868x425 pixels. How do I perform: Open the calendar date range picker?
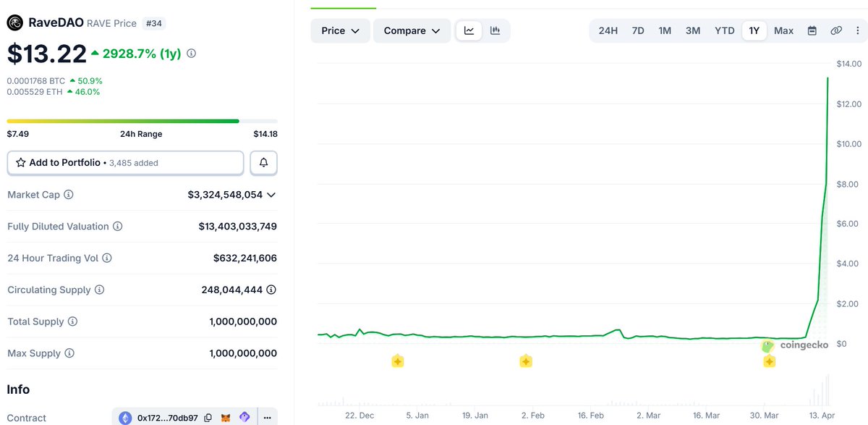pos(812,30)
